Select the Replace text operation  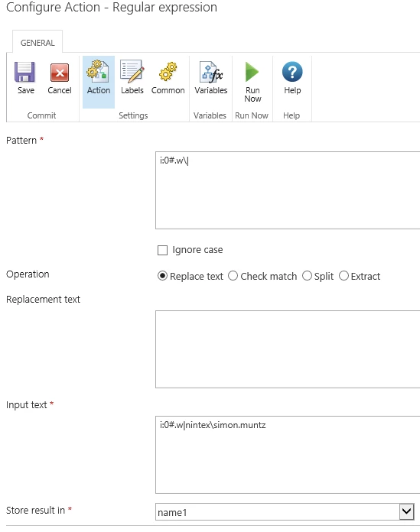(x=162, y=276)
